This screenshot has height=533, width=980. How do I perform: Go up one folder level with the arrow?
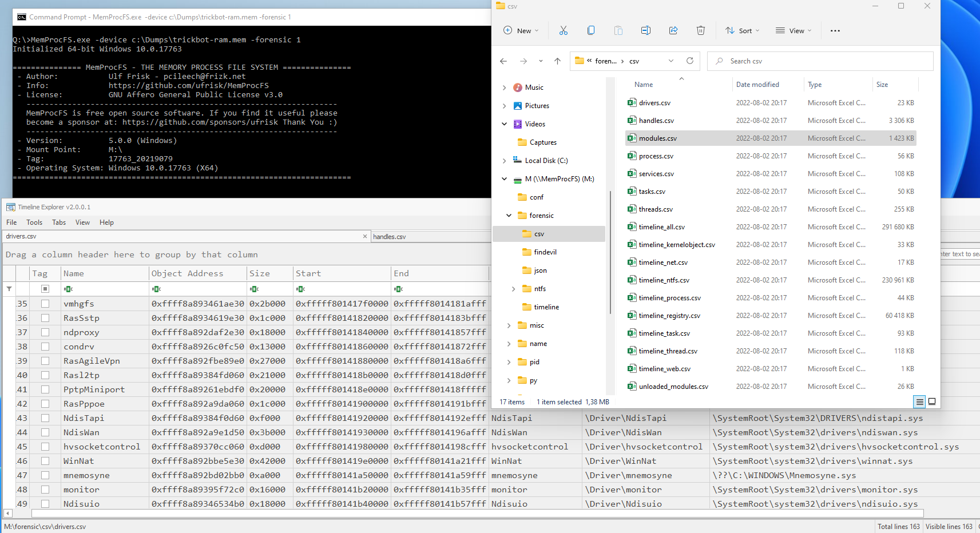click(557, 61)
